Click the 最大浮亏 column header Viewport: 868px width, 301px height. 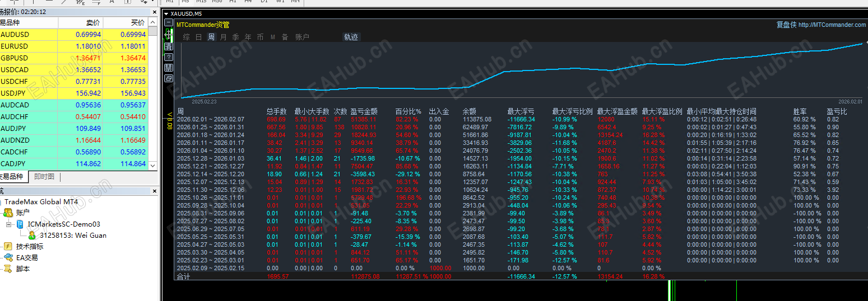tap(521, 111)
